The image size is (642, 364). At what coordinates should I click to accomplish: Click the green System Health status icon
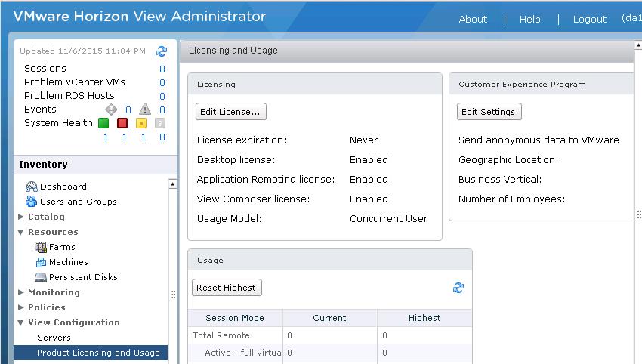click(x=103, y=123)
